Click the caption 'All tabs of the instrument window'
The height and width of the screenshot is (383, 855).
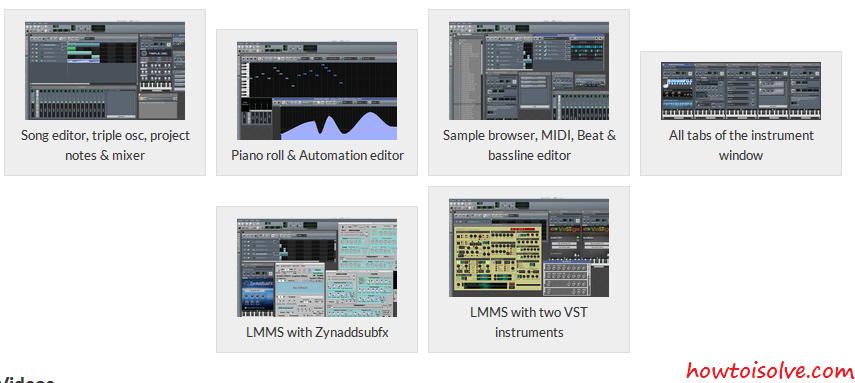[741, 145]
